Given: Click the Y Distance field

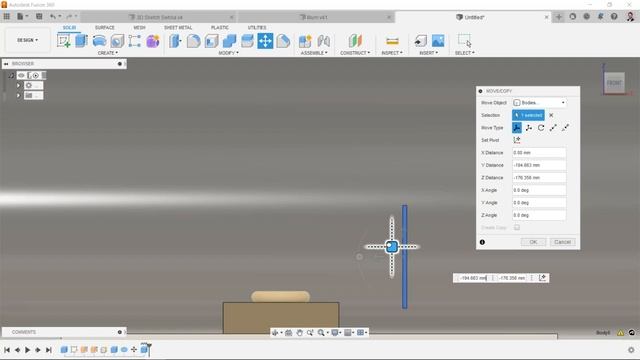Looking at the screenshot, I should (539, 165).
